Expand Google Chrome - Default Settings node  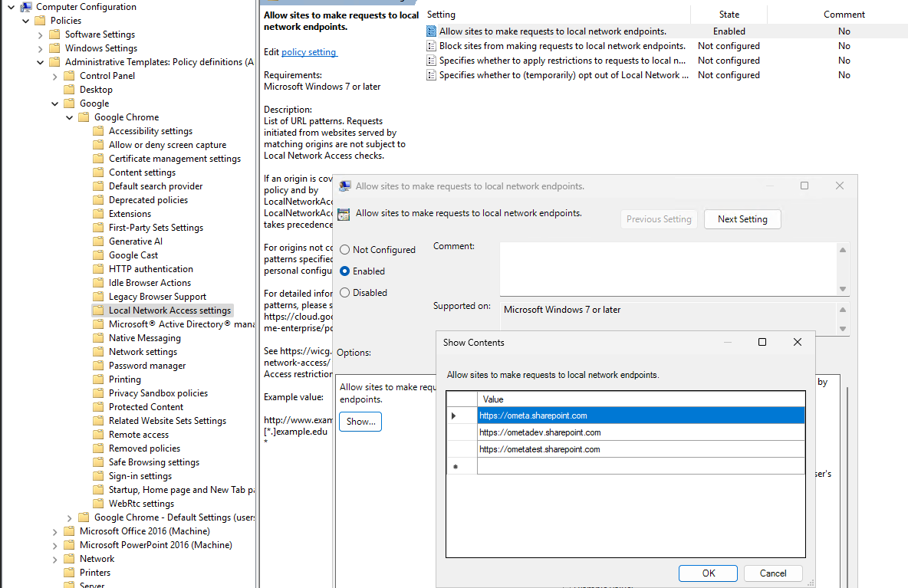[70, 517]
